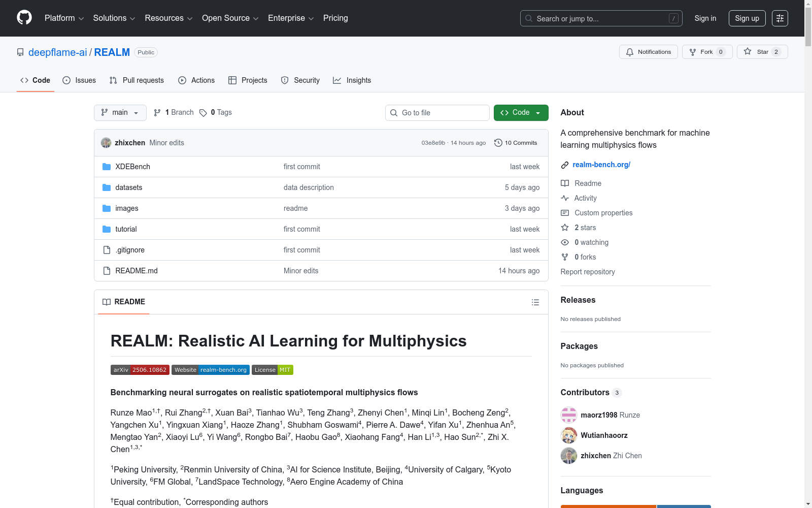Open the "data description" commit message

pos(309,187)
